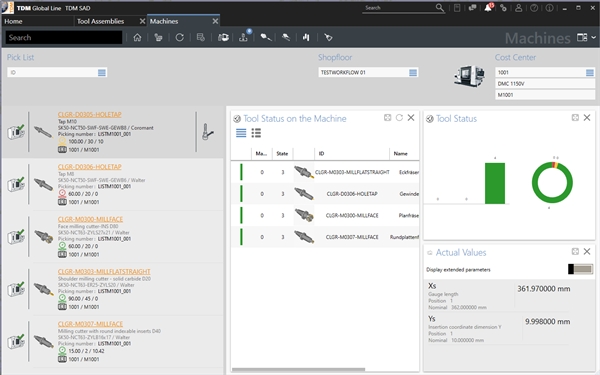This screenshot has width=600, height=375.
Task: Maximize the Tool Status on the Machine panel
Action: (388, 118)
